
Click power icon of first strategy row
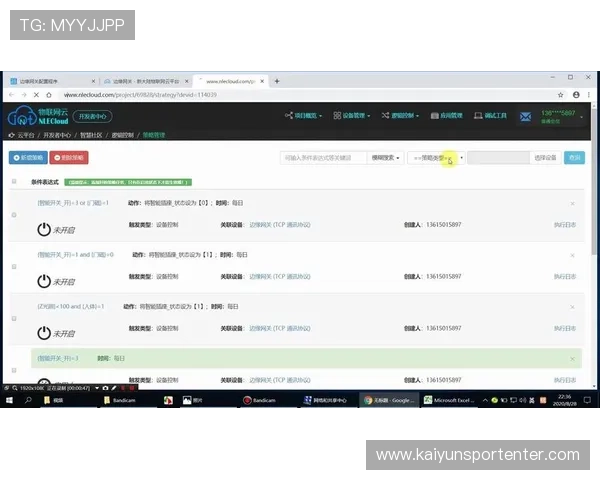pyautogui.click(x=44, y=229)
